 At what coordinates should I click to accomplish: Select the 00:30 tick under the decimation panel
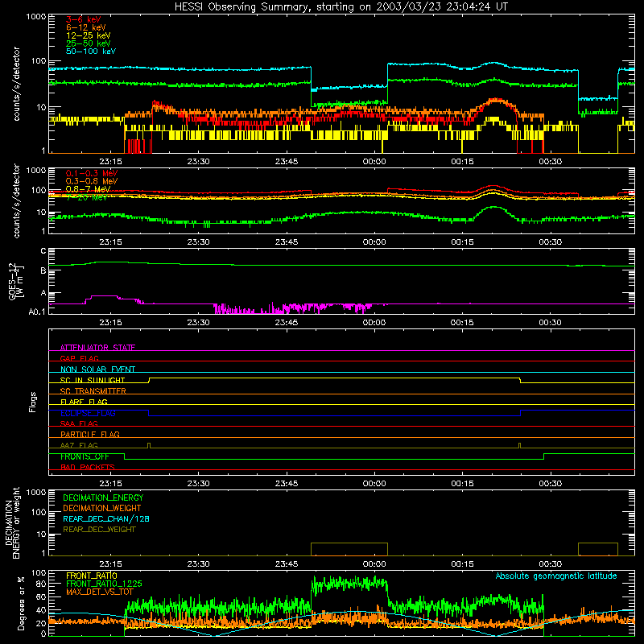click(550, 564)
